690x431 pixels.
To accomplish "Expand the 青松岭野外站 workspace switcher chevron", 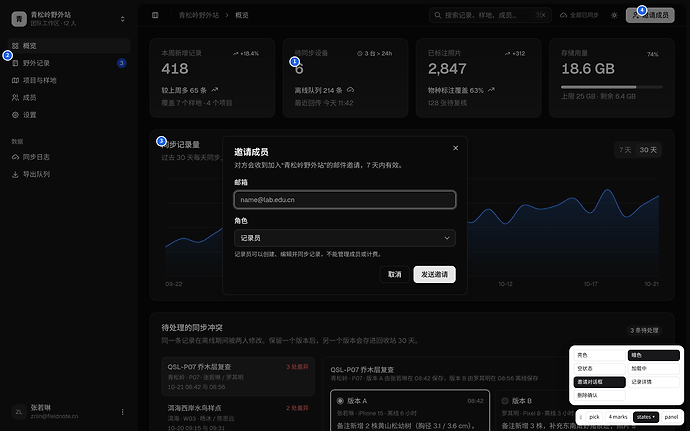I will click(x=122, y=19).
